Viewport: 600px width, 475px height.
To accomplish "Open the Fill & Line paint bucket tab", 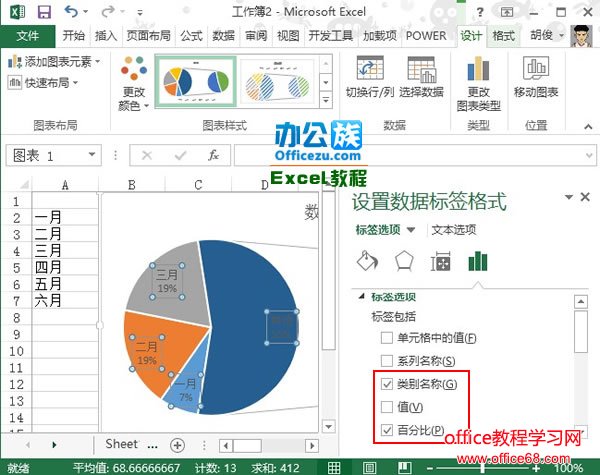I will coord(367,261).
